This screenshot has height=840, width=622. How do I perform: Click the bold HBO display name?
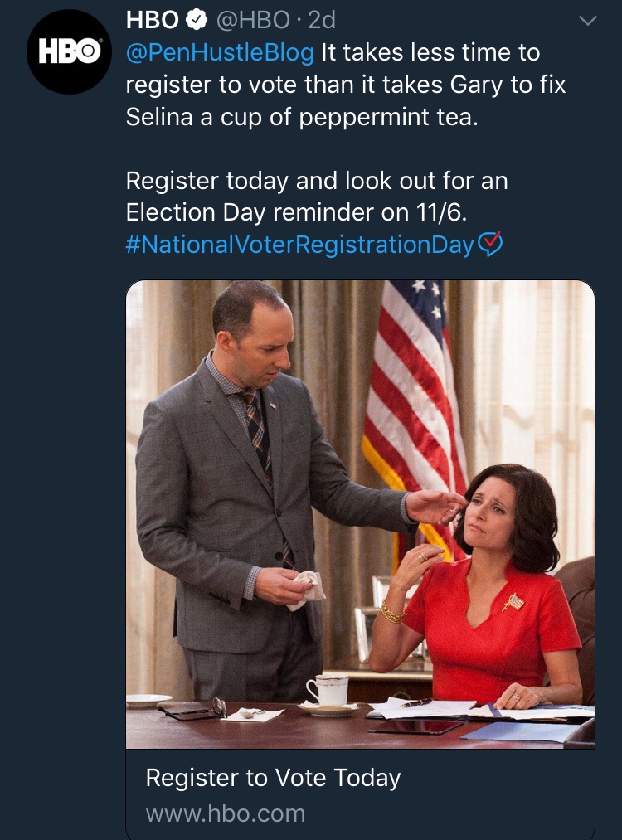pos(153,18)
